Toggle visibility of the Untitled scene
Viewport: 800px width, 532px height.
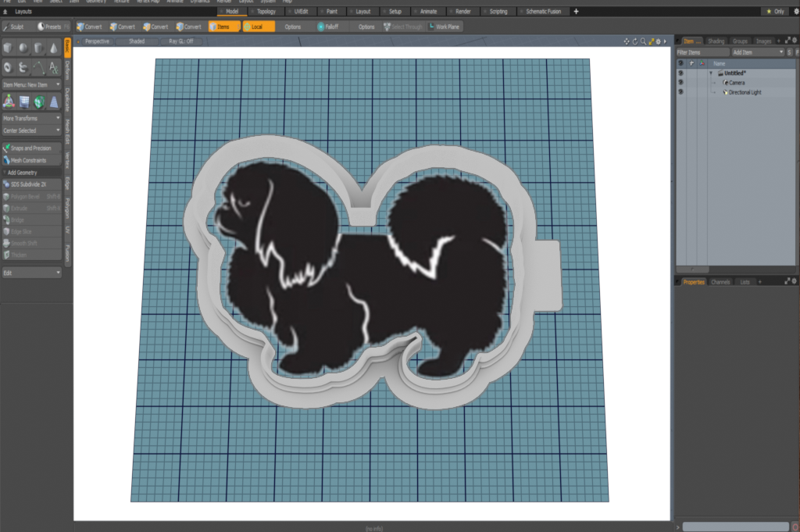(x=680, y=73)
